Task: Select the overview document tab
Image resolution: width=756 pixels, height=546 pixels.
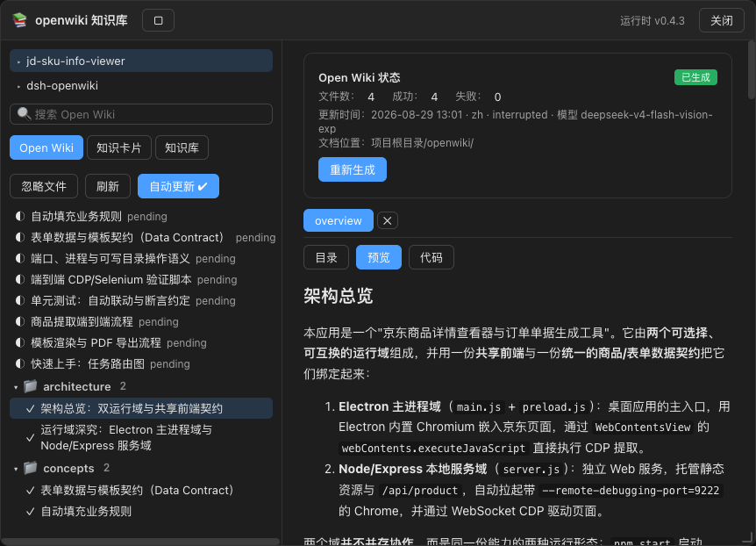Action: coord(339,220)
